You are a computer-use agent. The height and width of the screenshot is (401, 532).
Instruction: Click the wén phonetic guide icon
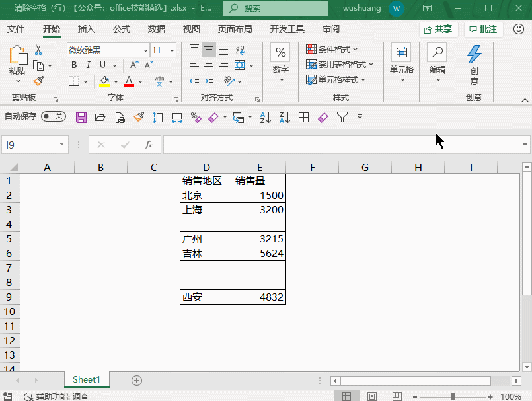click(x=159, y=81)
